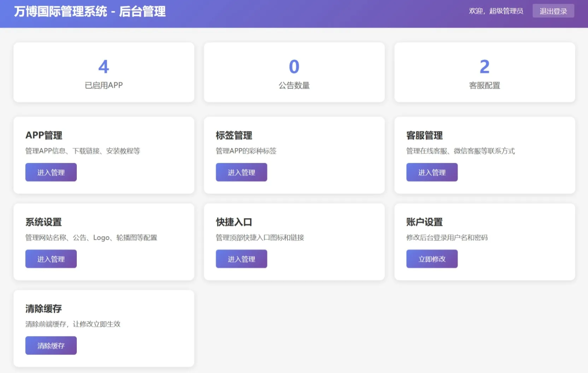Click the APP管理 card heading
The width and height of the screenshot is (588, 373).
[x=44, y=135]
